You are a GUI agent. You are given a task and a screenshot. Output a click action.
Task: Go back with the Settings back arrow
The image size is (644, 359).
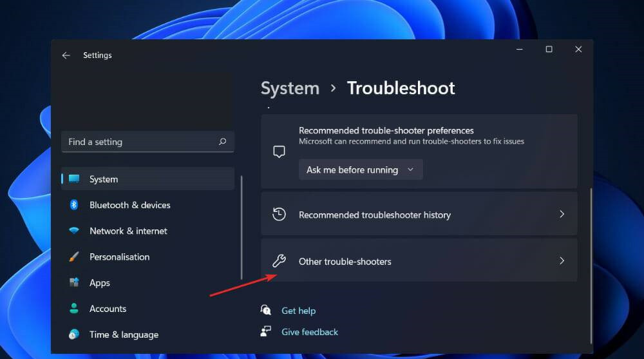(66, 55)
